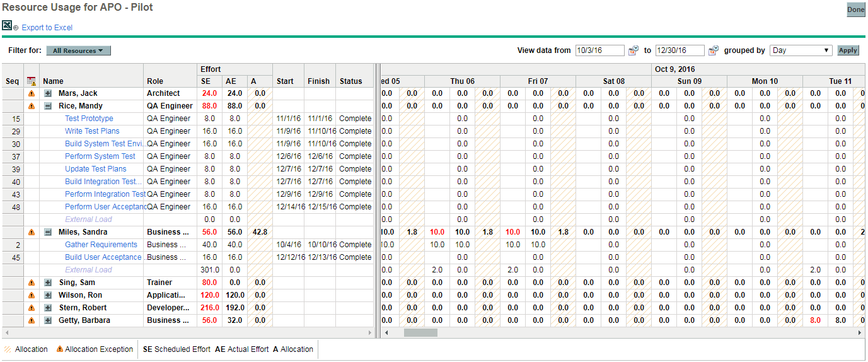Open the Gather Requirements task link
This screenshot has height=362, width=868.
101,245
